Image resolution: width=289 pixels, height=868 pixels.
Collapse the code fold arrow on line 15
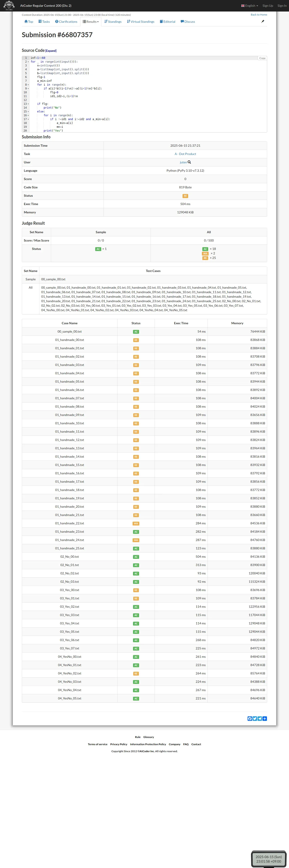pyautogui.click(x=28, y=112)
